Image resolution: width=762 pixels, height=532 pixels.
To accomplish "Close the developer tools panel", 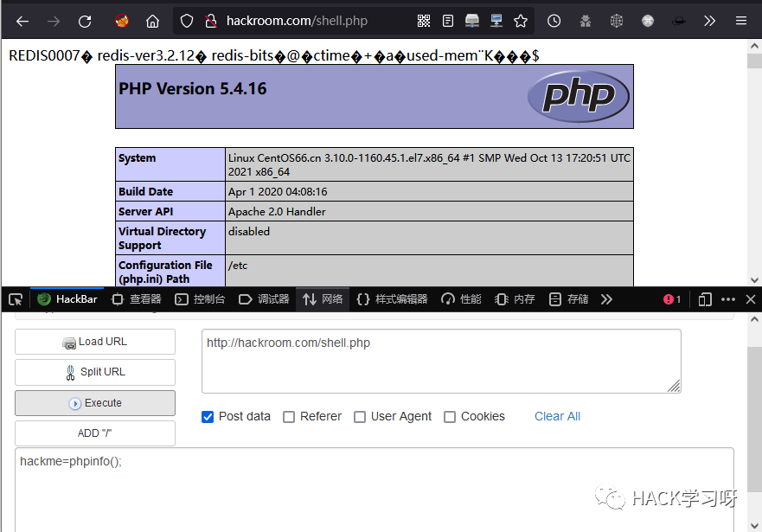I will (751, 299).
